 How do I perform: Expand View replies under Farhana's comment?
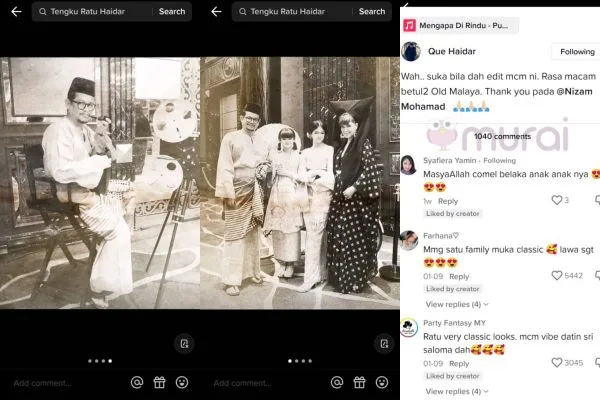pos(457,304)
